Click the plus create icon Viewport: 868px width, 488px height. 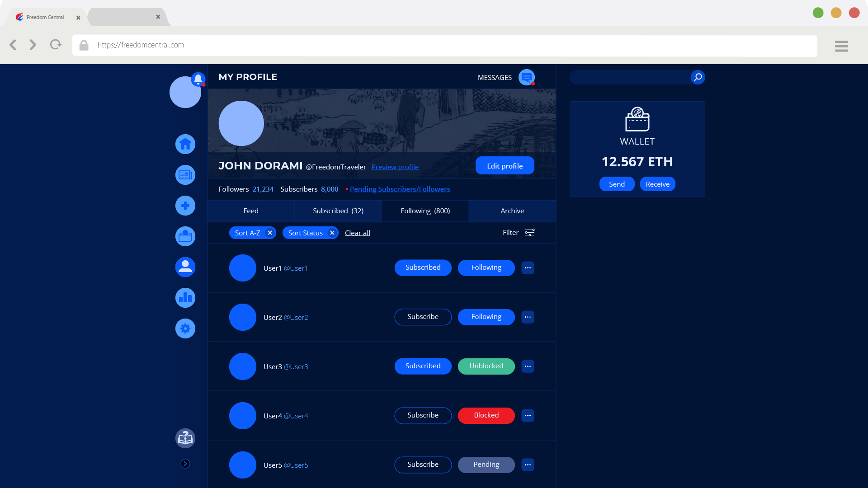[185, 206]
